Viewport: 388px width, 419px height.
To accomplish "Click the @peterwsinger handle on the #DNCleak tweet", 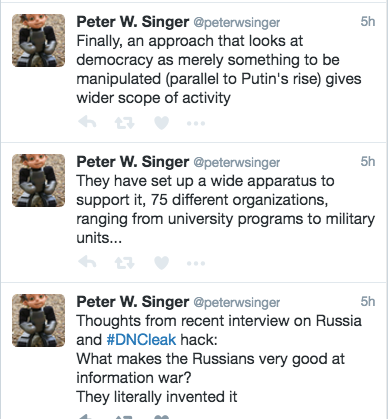I will pyautogui.click(x=237, y=302).
